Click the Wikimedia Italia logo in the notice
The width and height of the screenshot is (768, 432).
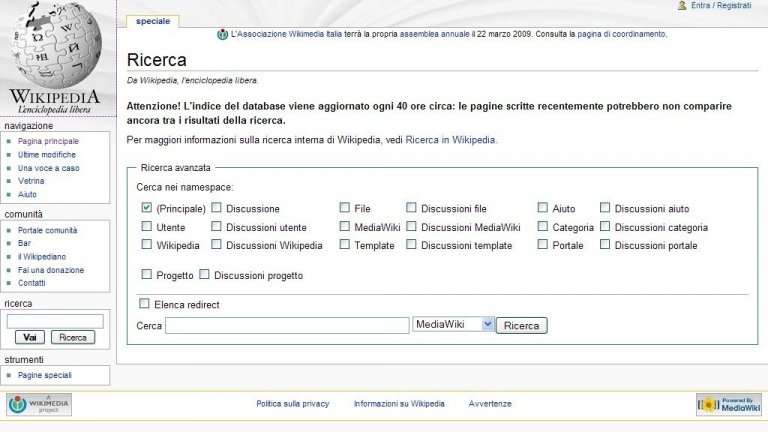click(222, 34)
